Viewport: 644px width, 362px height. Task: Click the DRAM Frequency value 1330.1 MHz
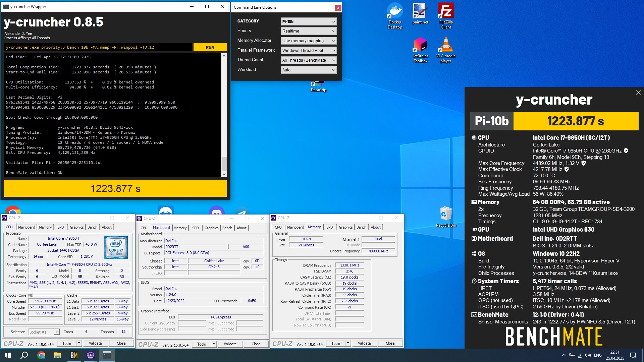(x=350, y=265)
